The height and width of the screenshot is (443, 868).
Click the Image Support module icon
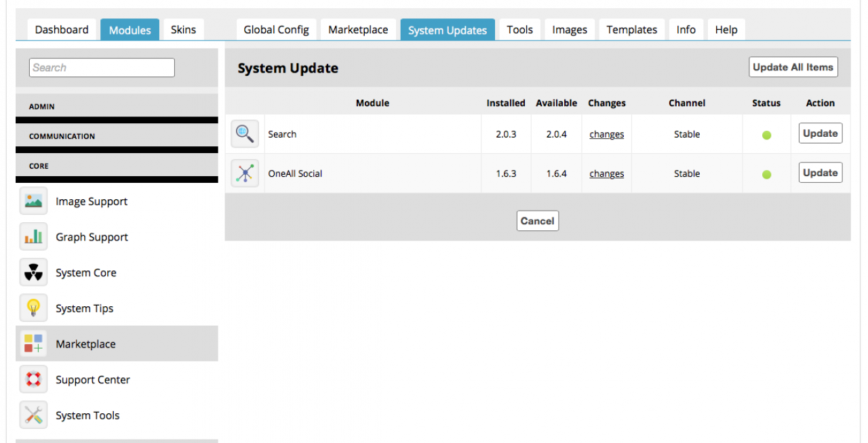33,201
